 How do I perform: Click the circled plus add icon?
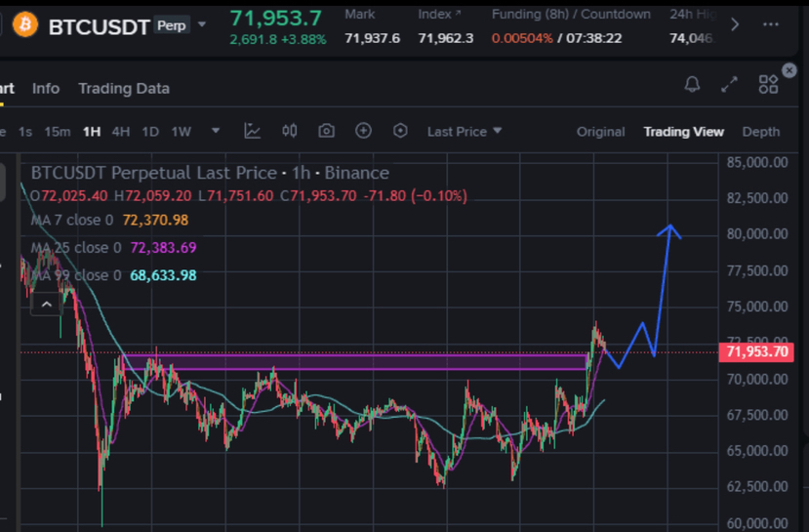tap(363, 131)
